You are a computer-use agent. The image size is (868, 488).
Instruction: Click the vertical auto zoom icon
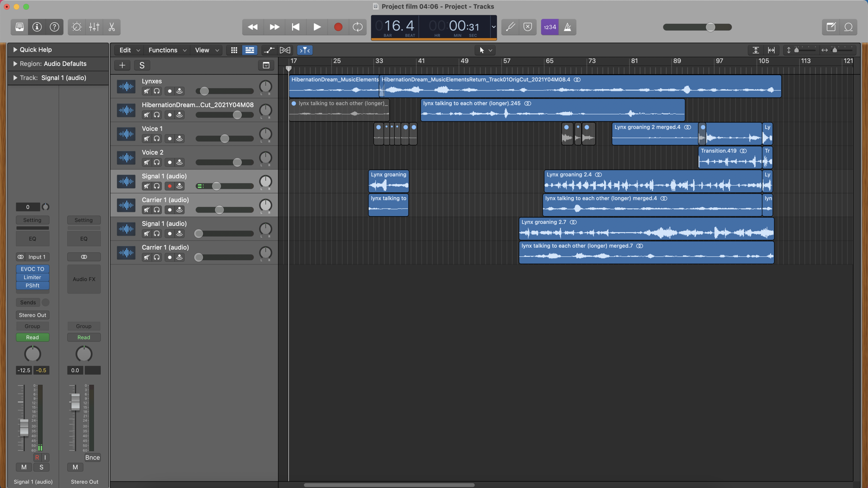(756, 50)
